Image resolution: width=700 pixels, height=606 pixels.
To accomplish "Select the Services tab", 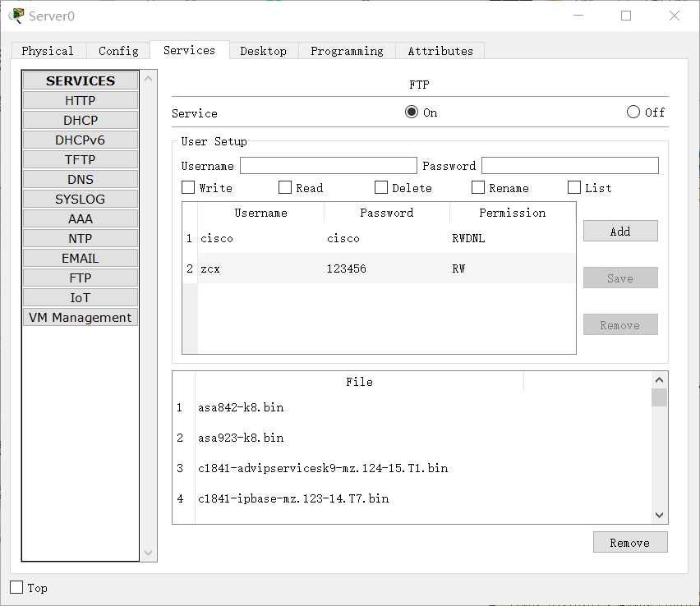I will click(189, 50).
